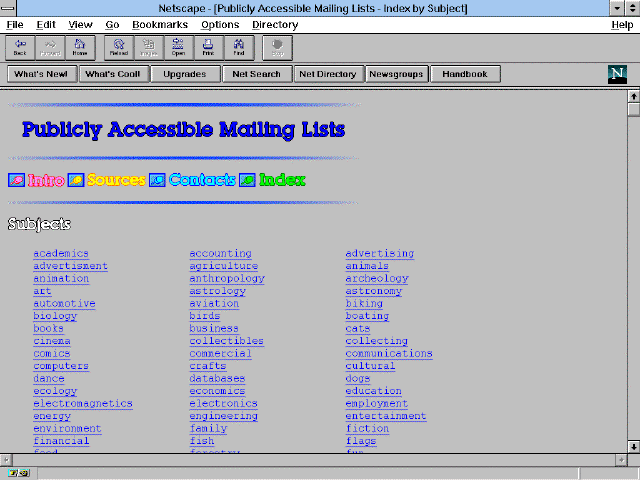
Task: Open the entertainment subject link
Action: point(386,416)
